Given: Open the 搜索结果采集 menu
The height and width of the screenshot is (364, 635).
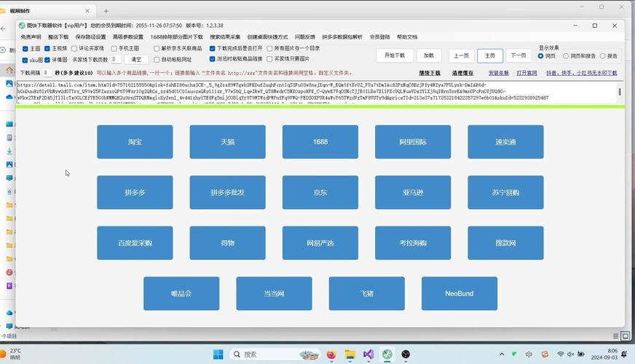Looking at the screenshot, I should click(x=225, y=37).
